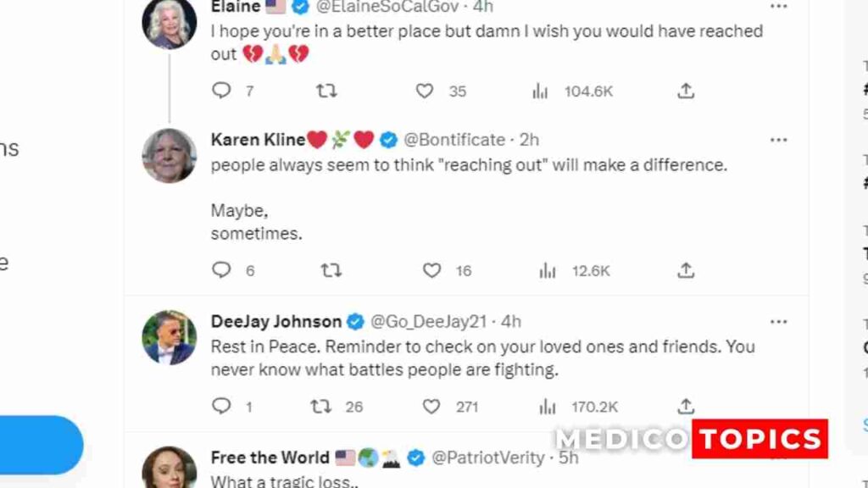Image resolution: width=868 pixels, height=488 pixels.
Task: Open more options for Karen Kline's tweet
Action: (x=778, y=140)
